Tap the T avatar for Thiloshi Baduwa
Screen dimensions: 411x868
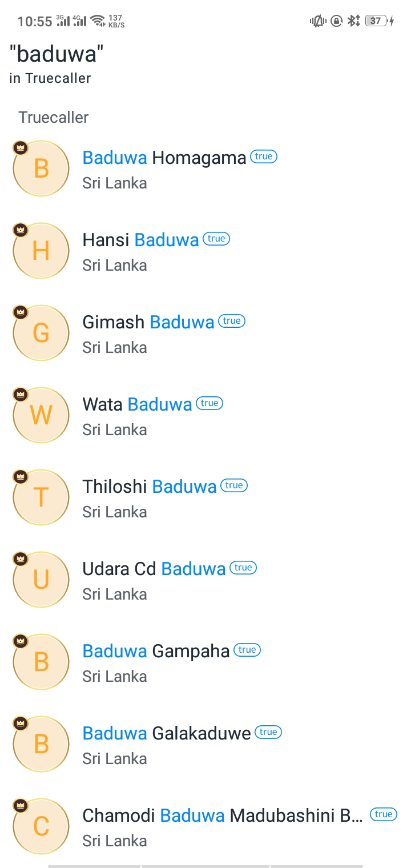coord(41,497)
